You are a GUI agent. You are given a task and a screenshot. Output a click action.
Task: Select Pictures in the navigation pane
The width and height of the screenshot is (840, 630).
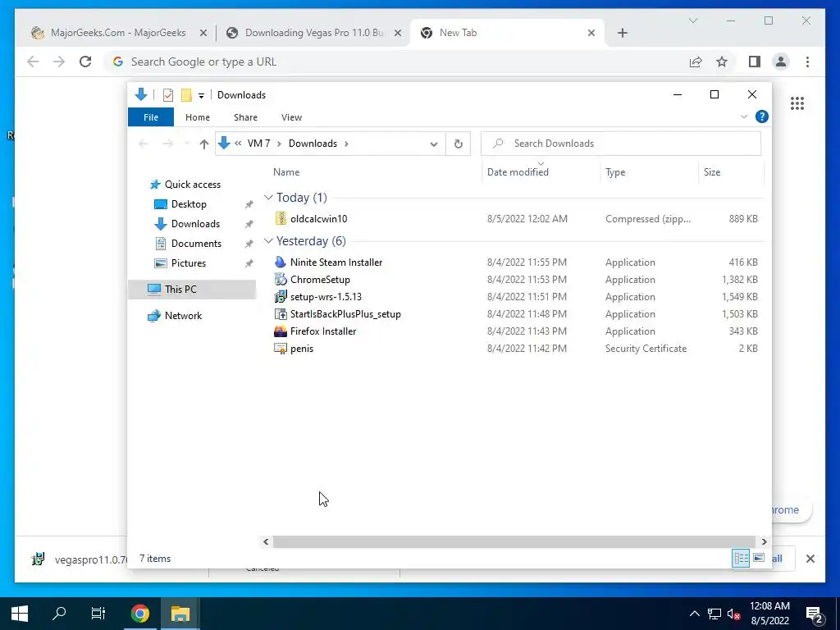click(x=188, y=263)
